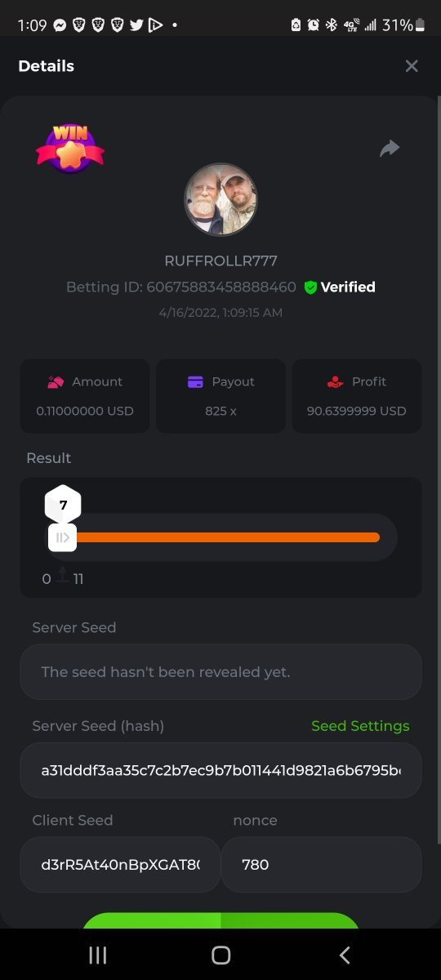Image resolution: width=441 pixels, height=980 pixels.
Task: Tap the green button at bottom
Action: [x=220, y=920]
